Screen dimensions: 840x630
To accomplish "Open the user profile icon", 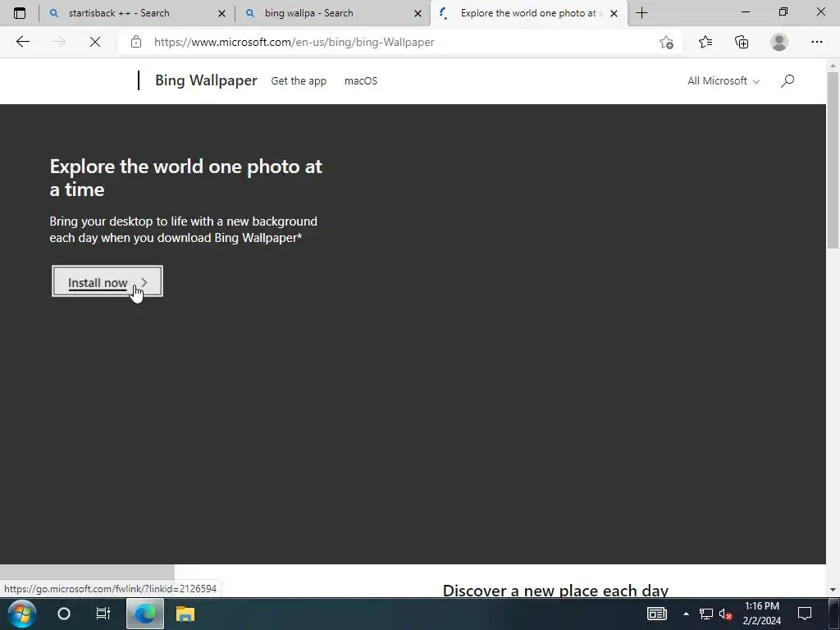I will click(779, 42).
